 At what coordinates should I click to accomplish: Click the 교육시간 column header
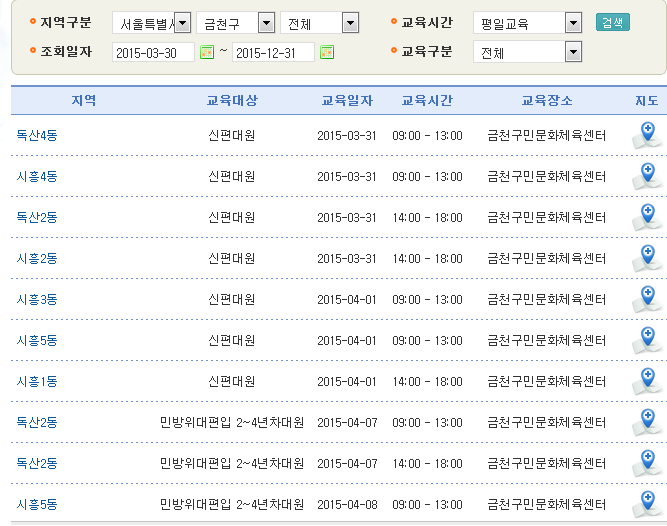click(x=427, y=100)
